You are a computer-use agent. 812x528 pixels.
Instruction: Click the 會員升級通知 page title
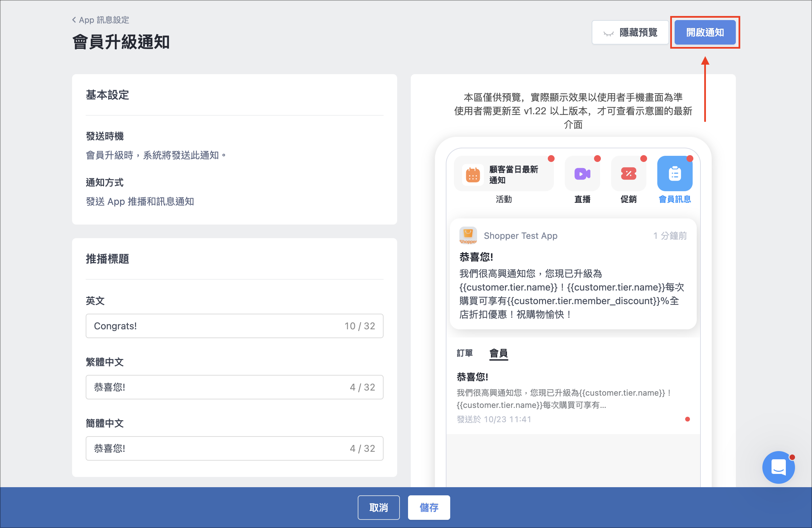coord(121,42)
